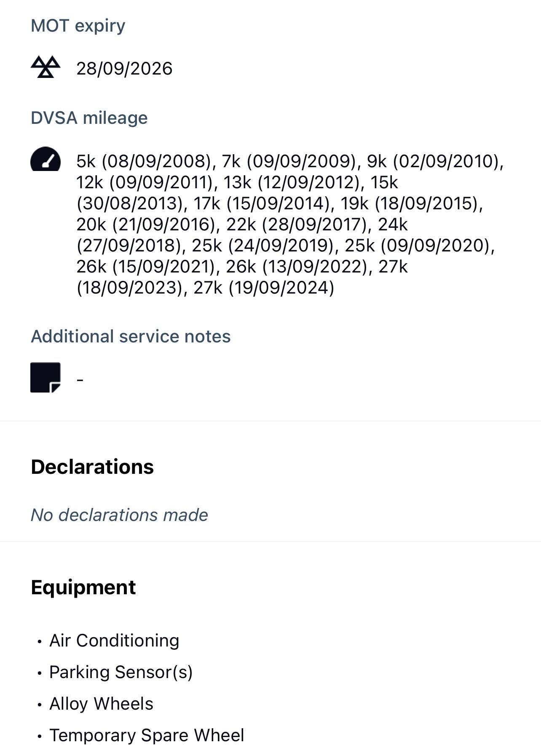Select Air Conditioning in the equipment list
Screen dimensions: 541x756
point(114,641)
